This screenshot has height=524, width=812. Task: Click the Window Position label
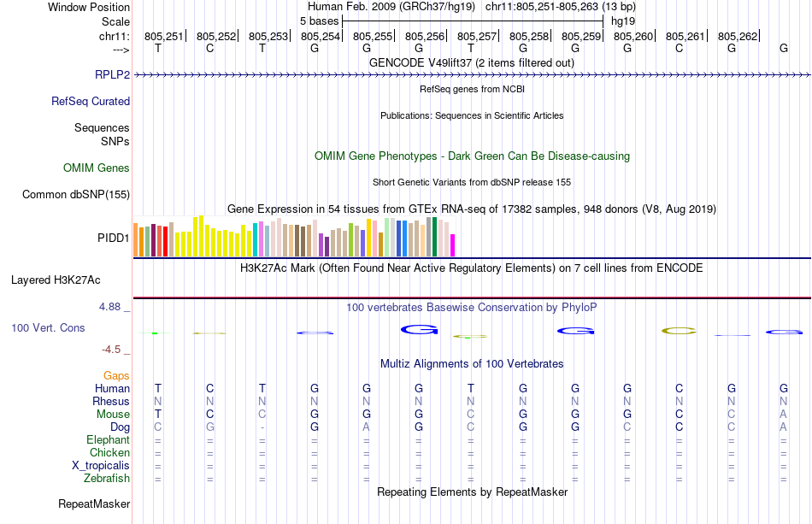(89, 7)
